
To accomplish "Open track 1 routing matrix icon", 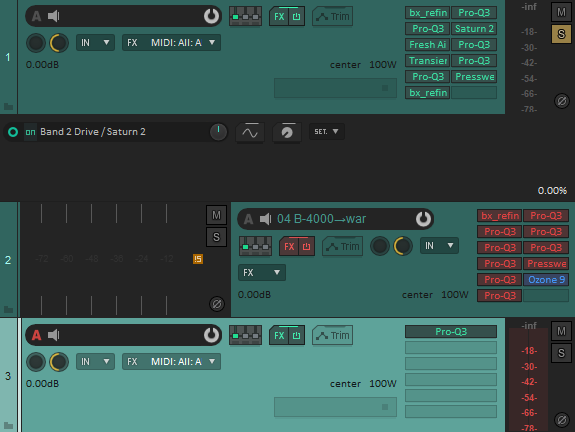I will pyautogui.click(x=245, y=17).
